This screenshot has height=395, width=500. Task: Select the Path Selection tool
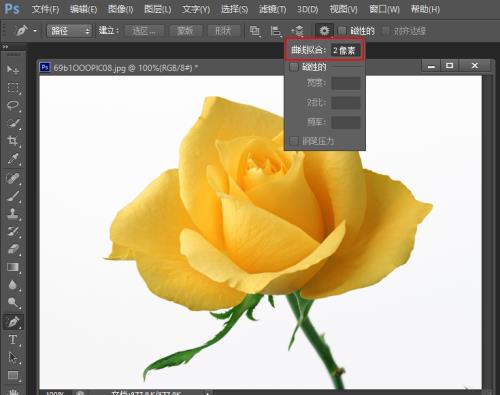(x=13, y=357)
